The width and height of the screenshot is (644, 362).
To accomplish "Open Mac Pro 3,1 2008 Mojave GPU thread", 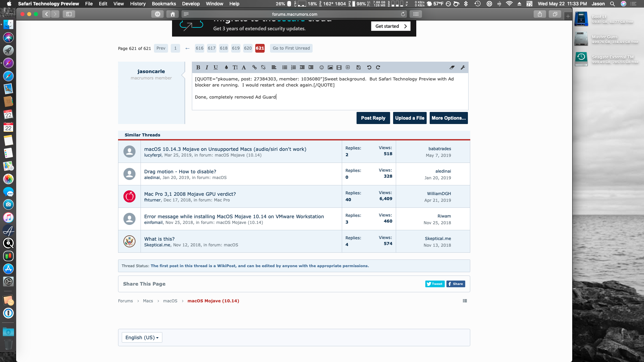I will click(190, 194).
